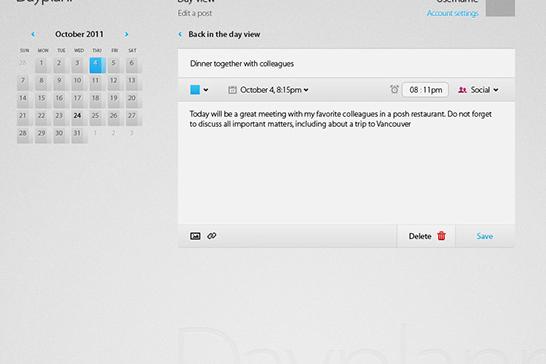The width and height of the screenshot is (546, 364).
Task: Select October 28 in the calendar
Action: pyautogui.click(x=25, y=135)
